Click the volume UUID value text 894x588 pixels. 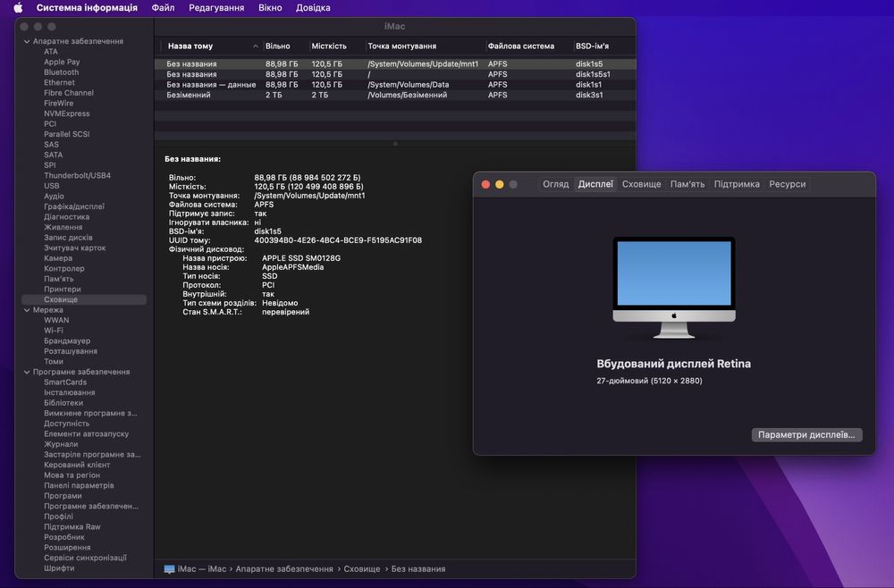point(338,240)
